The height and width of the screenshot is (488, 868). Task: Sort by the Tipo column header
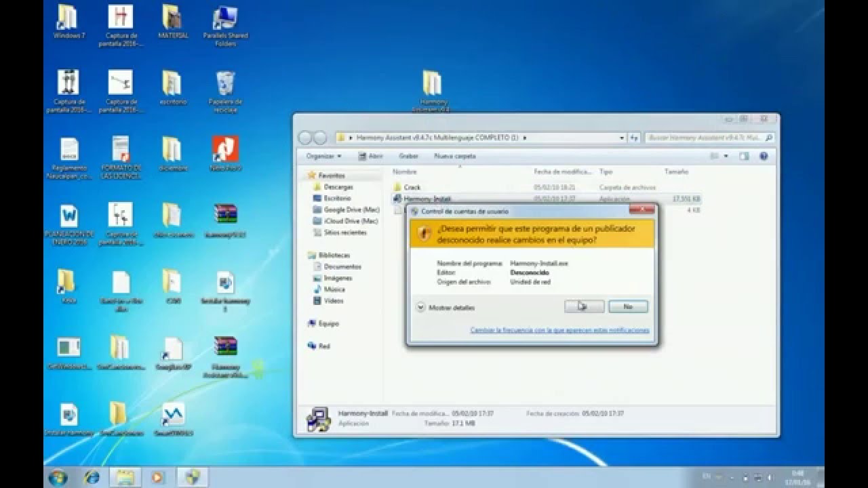click(x=606, y=172)
